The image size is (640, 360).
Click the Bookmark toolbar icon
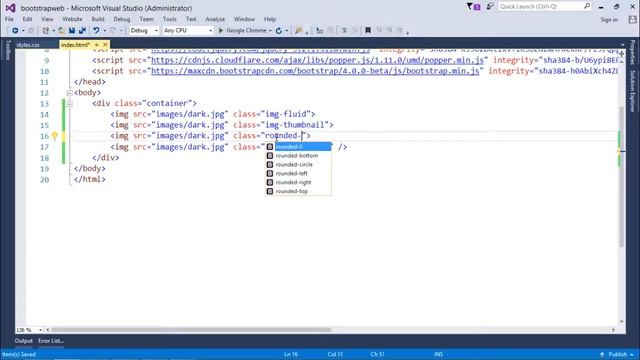point(368,31)
